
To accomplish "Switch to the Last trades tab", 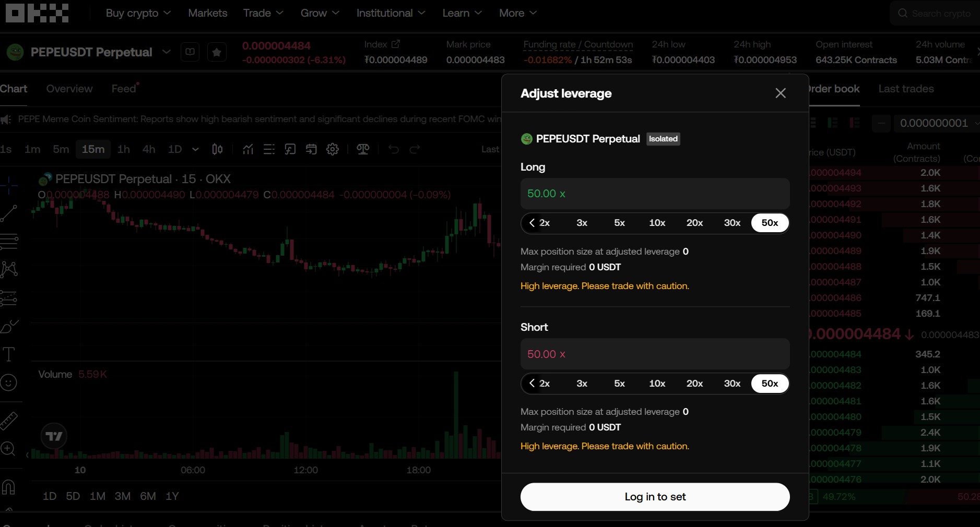I will [906, 89].
